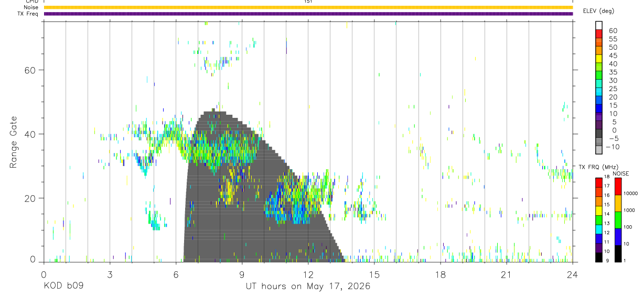The image size is (644, 297).
Task: Click the '6' tick label on UT hours axis
Action: (176, 275)
